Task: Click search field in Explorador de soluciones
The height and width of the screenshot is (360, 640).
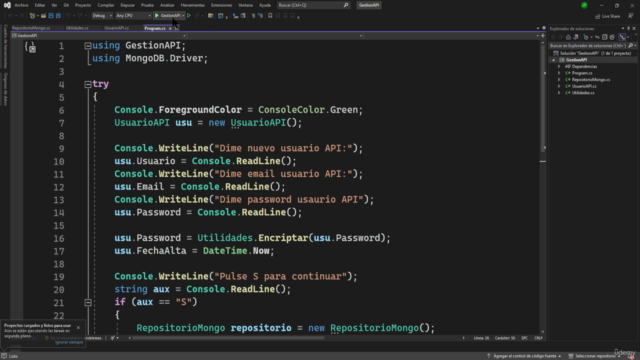Action: 587,46
